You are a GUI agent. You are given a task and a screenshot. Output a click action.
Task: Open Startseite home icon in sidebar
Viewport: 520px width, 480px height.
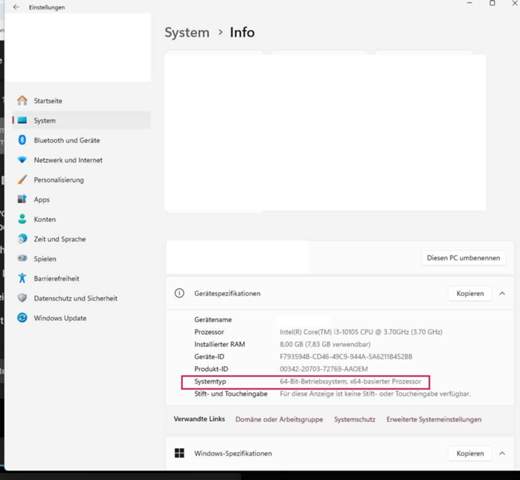click(x=22, y=100)
